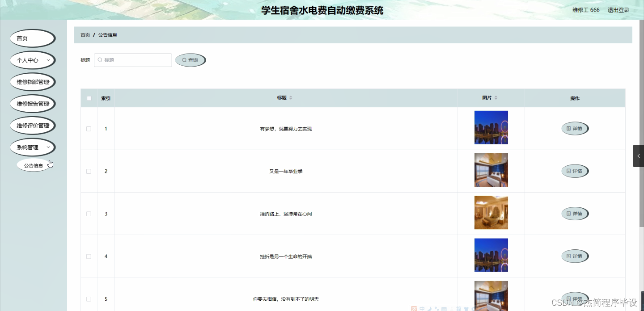644x311 pixels.
Task: Click the 查询 search button
Action: (x=191, y=60)
